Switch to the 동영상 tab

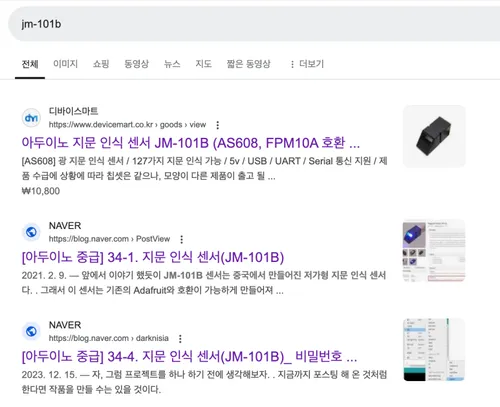pos(136,64)
